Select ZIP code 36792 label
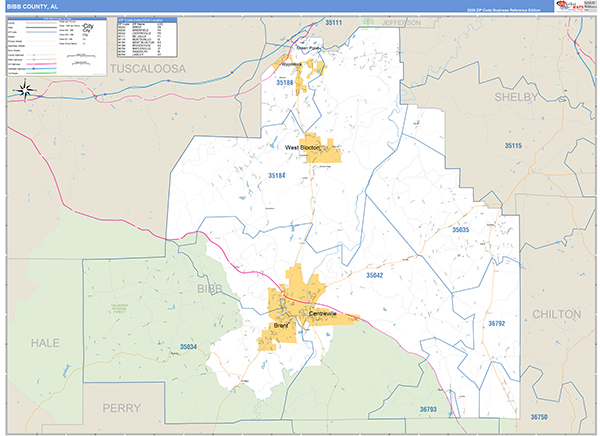 coord(496,323)
